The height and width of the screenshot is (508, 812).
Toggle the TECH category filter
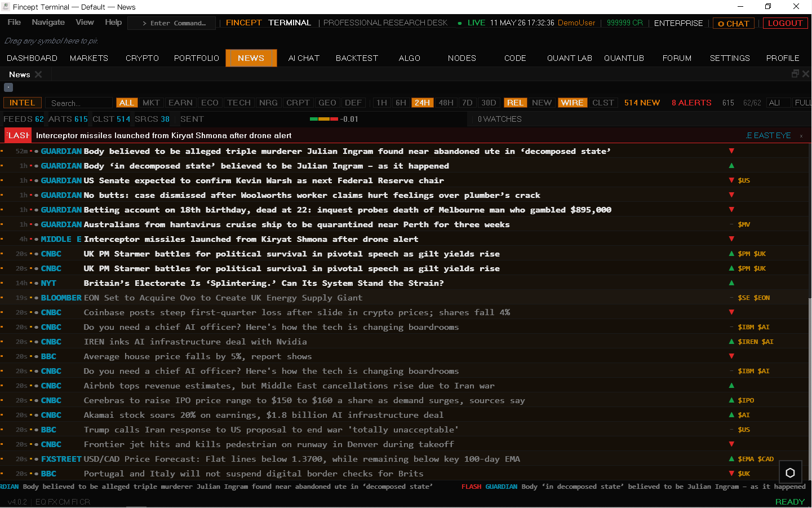(239, 103)
